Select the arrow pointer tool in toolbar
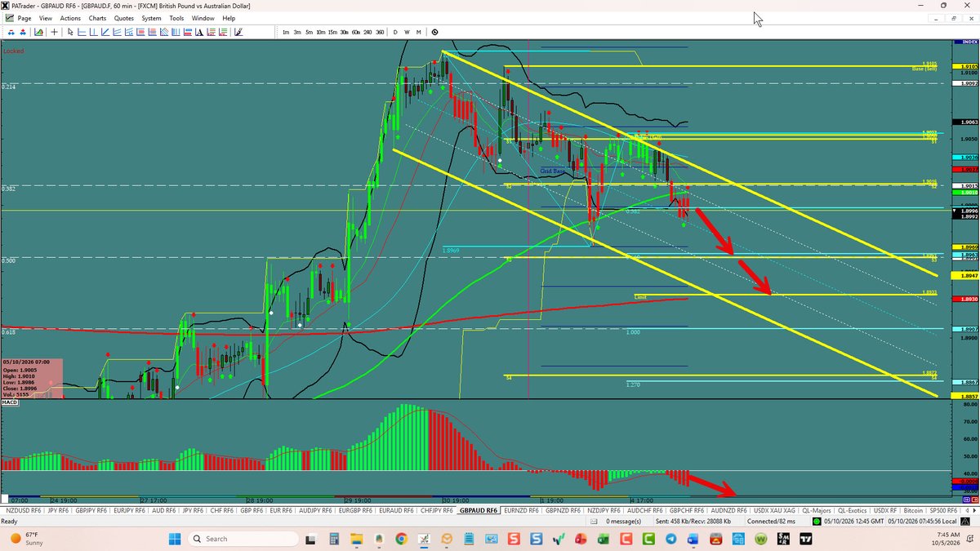 click(x=71, y=32)
